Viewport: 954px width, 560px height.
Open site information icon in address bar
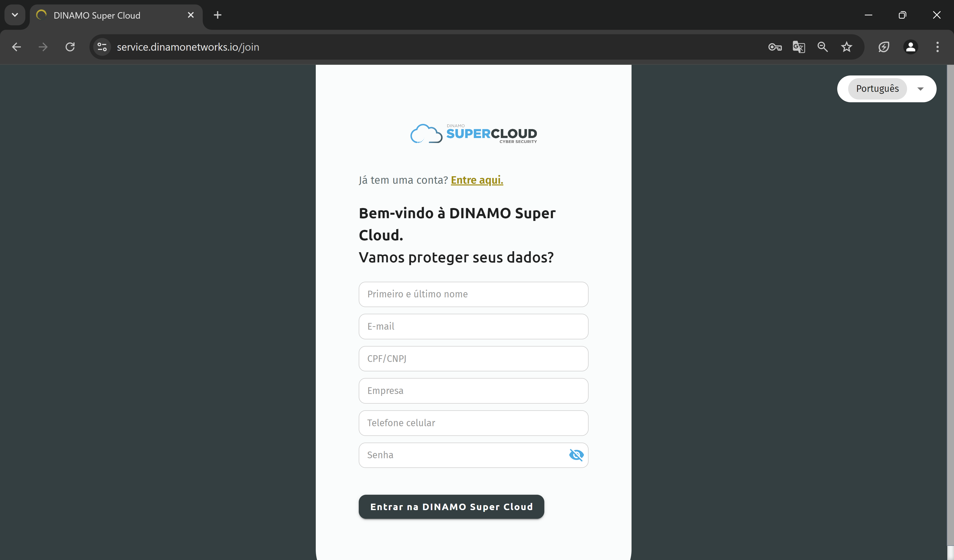click(x=102, y=47)
